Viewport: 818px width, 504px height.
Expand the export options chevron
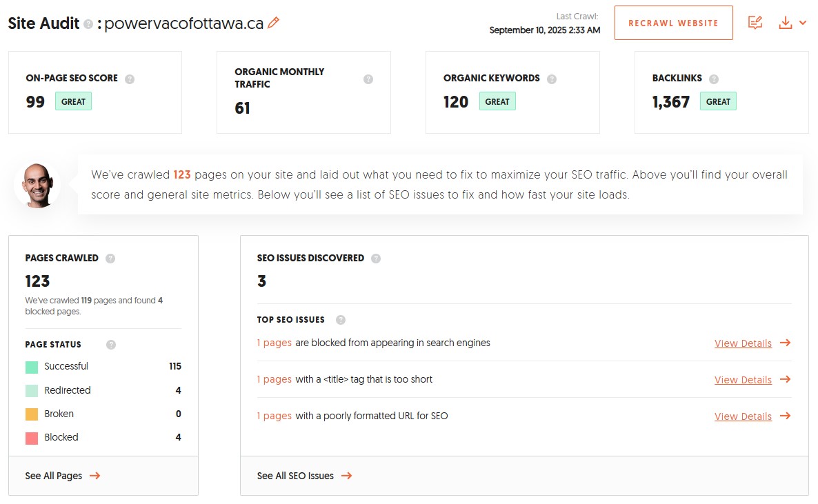click(803, 23)
